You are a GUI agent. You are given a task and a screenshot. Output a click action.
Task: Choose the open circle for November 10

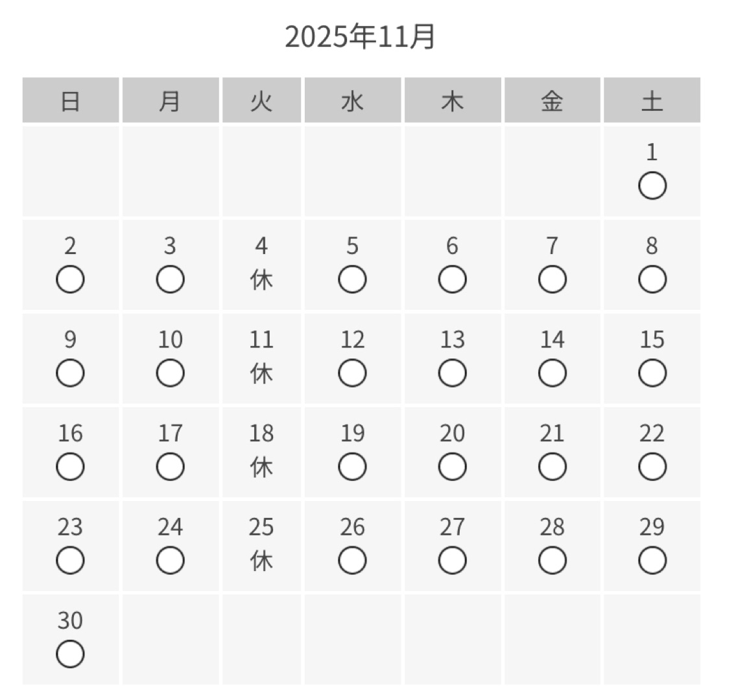point(170,373)
